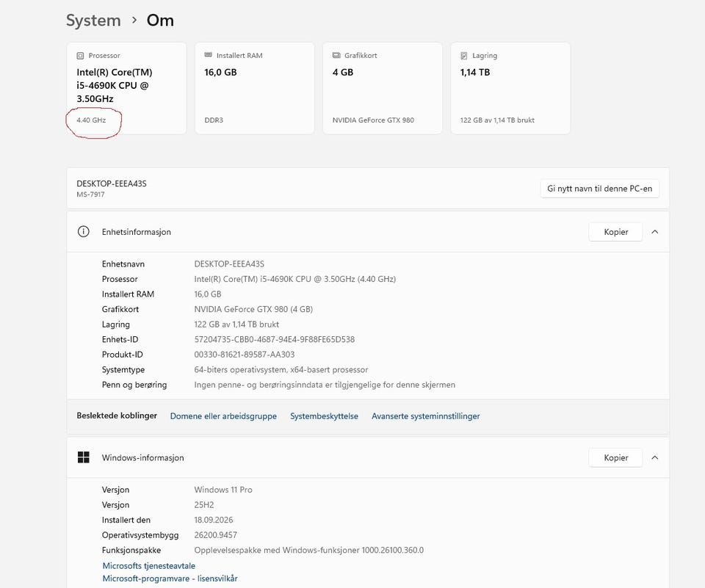Click the Installert RAM row value 16,0 GB

[x=208, y=294]
